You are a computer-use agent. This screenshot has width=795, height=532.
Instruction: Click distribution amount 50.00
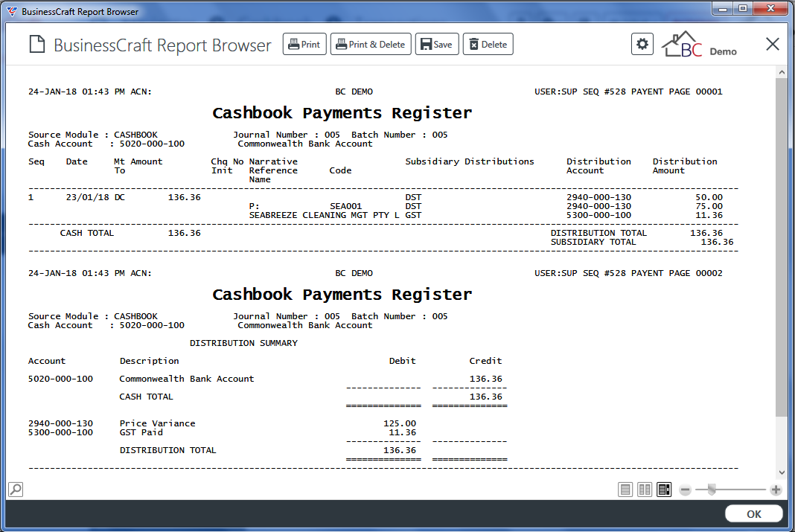(x=709, y=197)
